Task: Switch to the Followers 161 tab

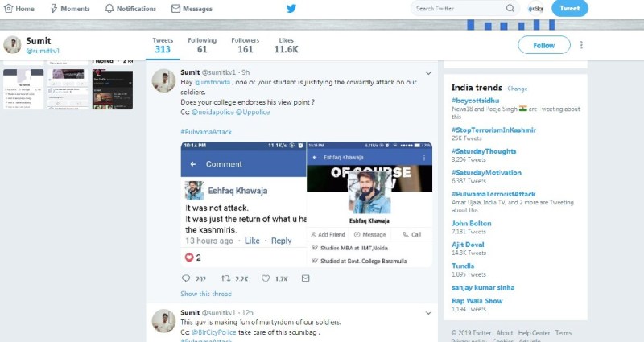Action: point(245,45)
